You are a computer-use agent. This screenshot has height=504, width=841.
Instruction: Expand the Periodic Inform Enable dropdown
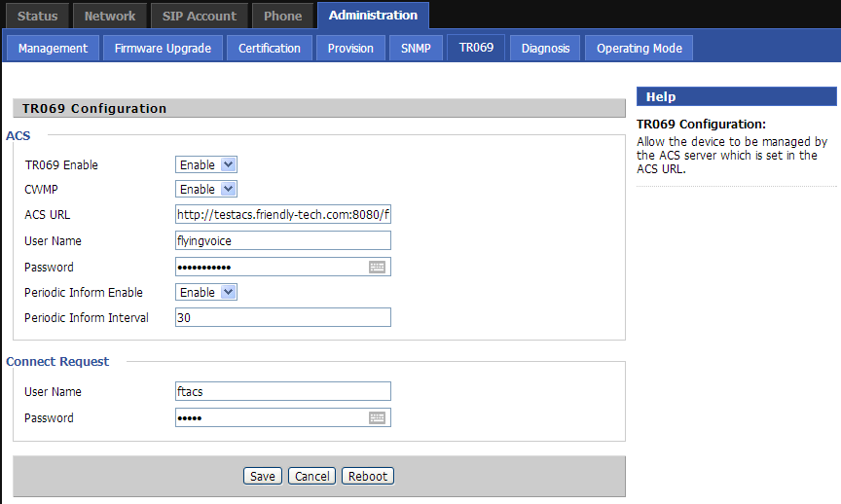[206, 292]
